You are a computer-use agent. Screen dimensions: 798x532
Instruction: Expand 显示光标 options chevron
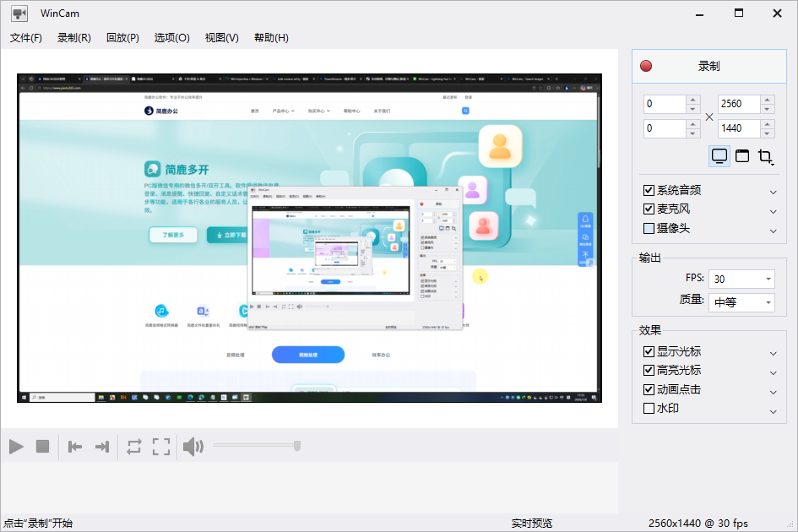click(773, 353)
